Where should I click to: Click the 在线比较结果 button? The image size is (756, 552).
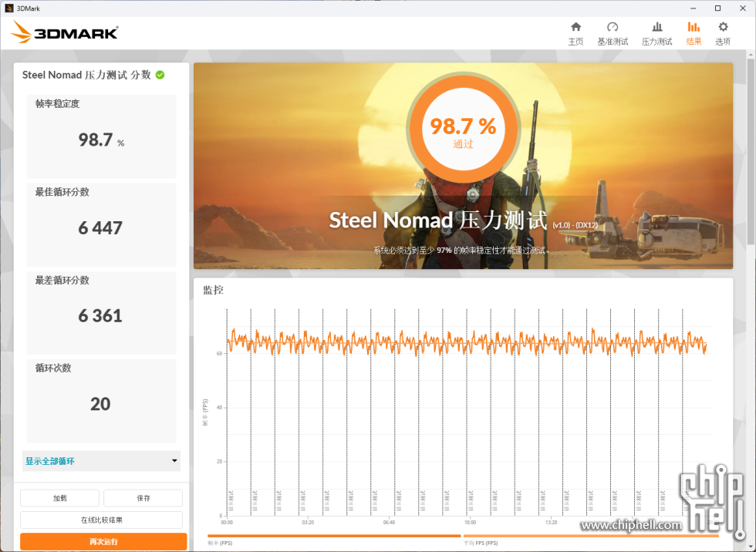click(x=101, y=520)
